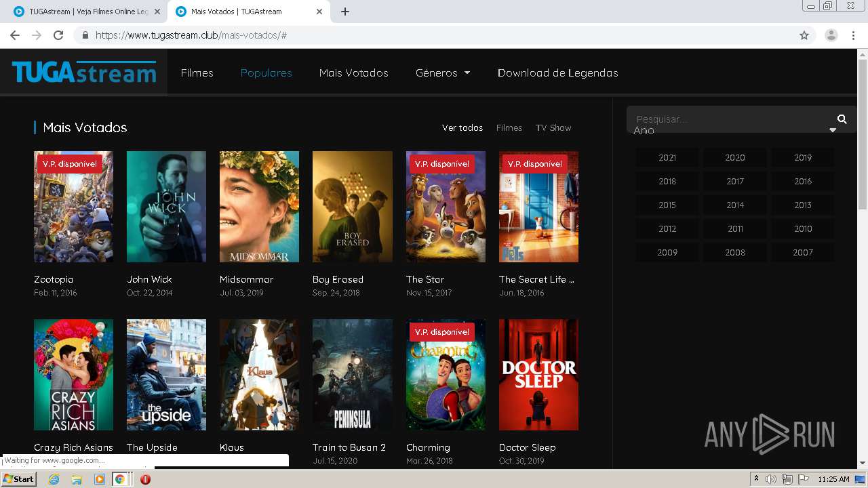
Task: Open Action Center flag icon
Action: [x=802, y=479]
